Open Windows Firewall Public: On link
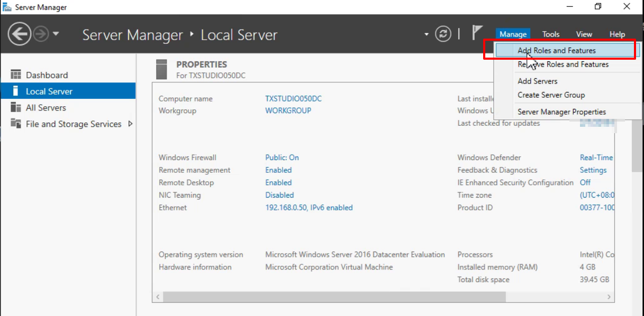This screenshot has height=316, width=644. [x=282, y=157]
